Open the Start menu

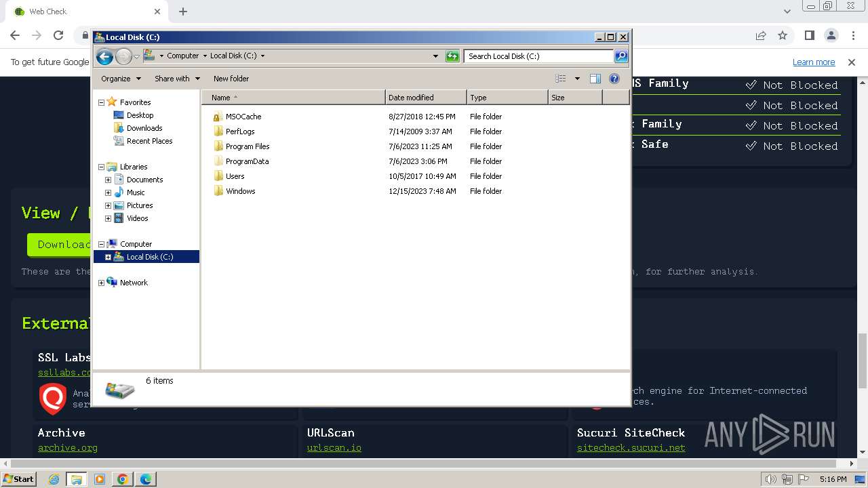tap(19, 479)
